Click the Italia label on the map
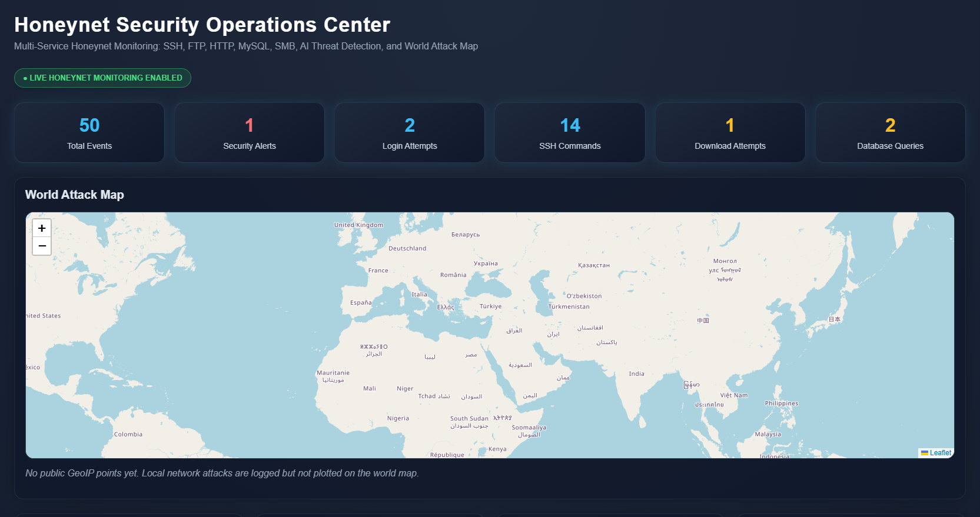Viewport: 980px width, 517px height. [x=419, y=295]
